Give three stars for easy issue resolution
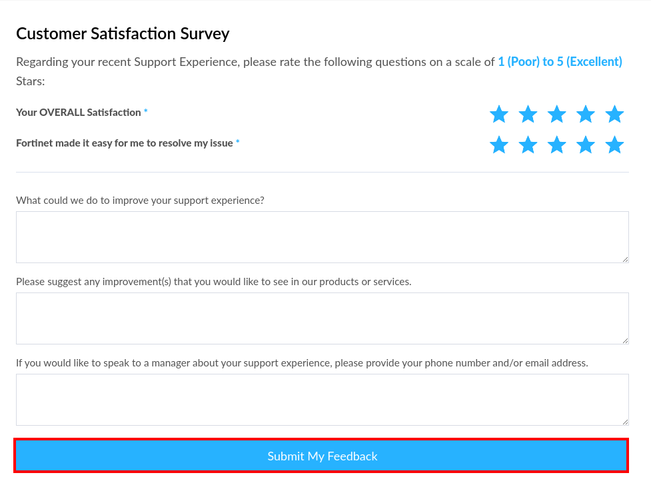The image size is (651, 491). (557, 145)
